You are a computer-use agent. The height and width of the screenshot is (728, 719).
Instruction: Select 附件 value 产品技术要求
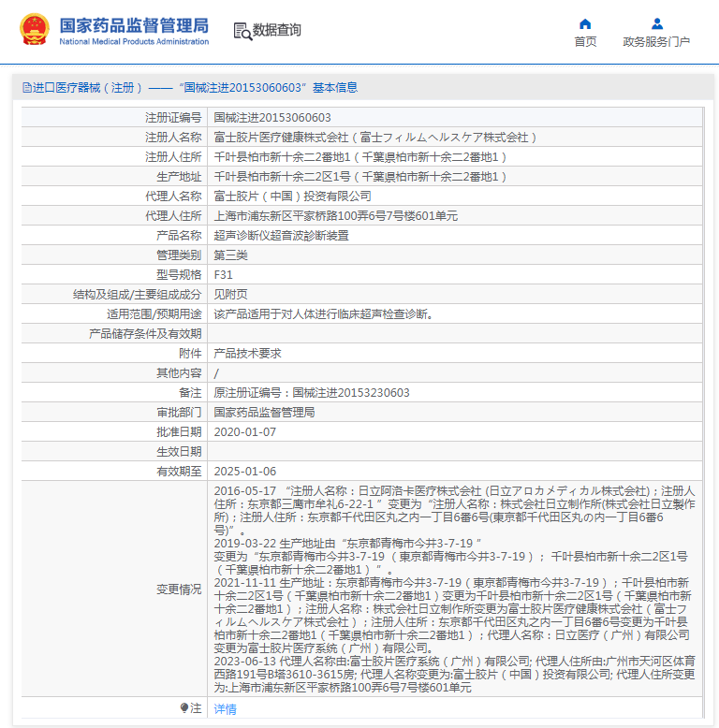tap(247, 354)
